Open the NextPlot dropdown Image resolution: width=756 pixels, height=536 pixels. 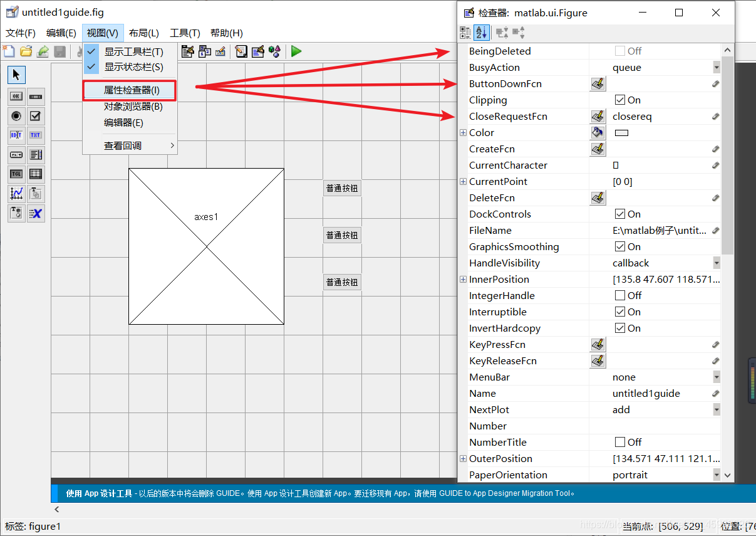(x=717, y=409)
